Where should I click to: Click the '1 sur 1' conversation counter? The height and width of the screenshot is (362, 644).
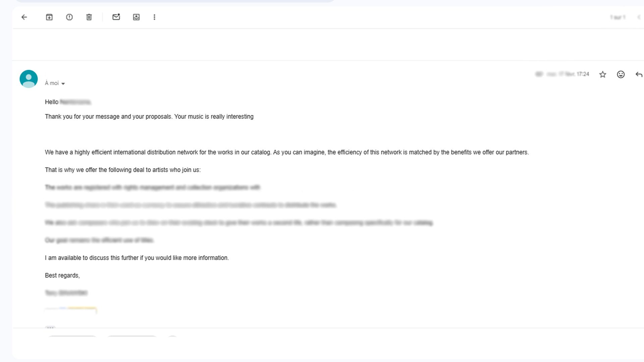pyautogui.click(x=618, y=17)
